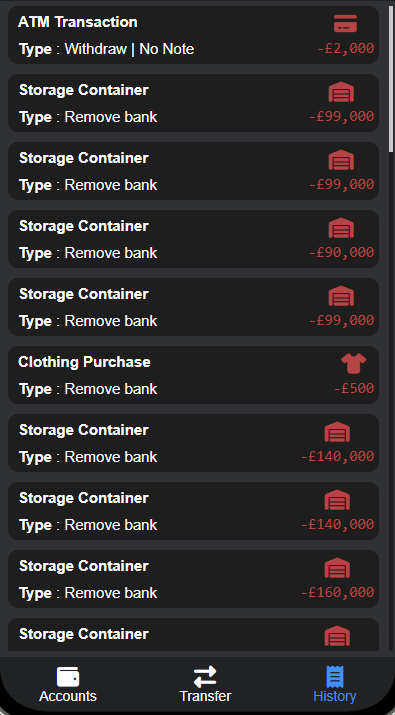
Task: Click the transaction list scrollbar thumb
Action: 391,78
